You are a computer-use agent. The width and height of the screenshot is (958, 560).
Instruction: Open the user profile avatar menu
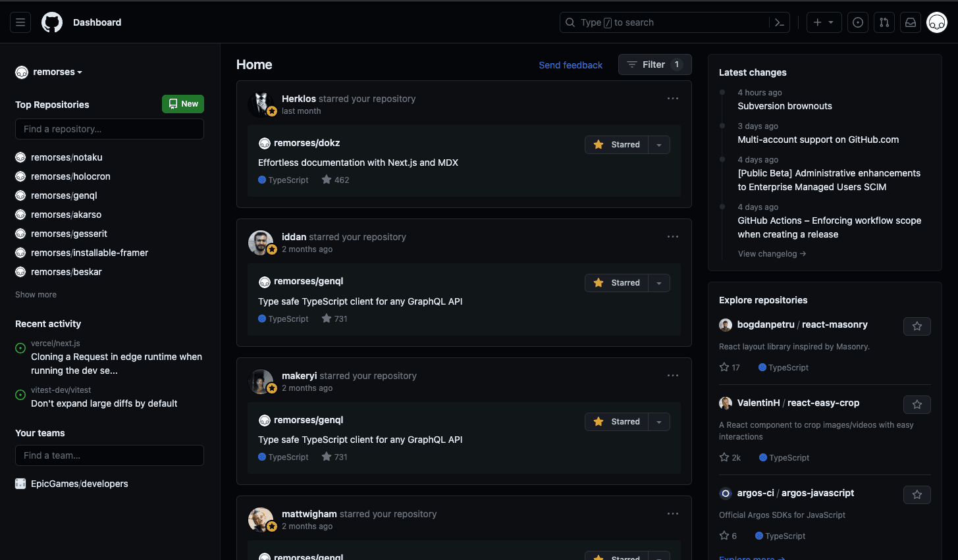coord(937,22)
